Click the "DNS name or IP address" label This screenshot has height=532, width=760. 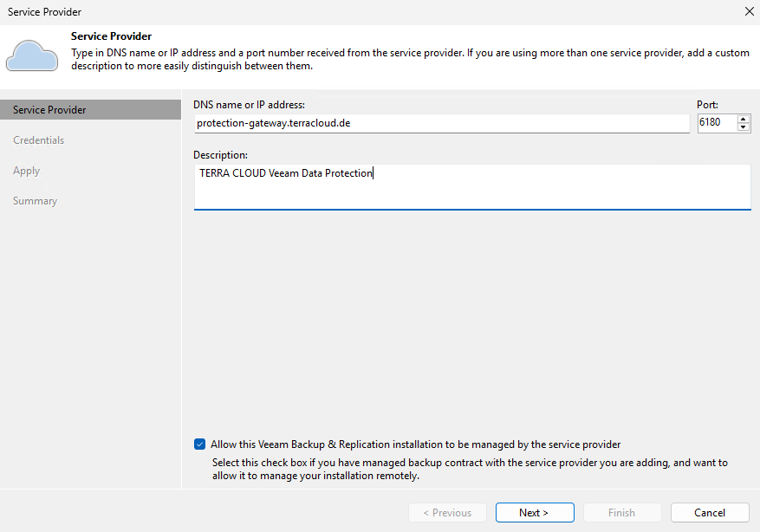coord(250,105)
